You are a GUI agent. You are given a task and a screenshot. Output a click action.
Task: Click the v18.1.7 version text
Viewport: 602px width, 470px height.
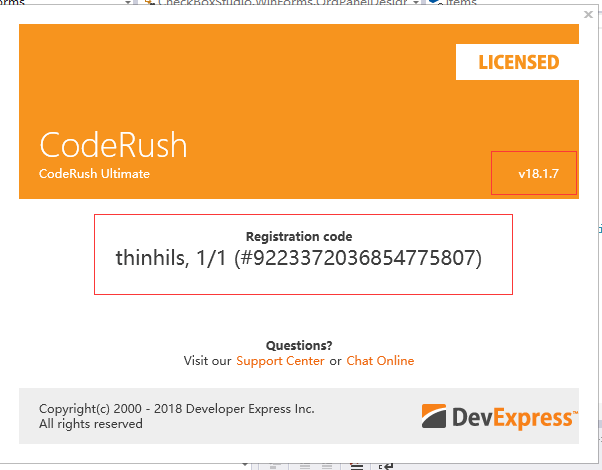(x=538, y=174)
